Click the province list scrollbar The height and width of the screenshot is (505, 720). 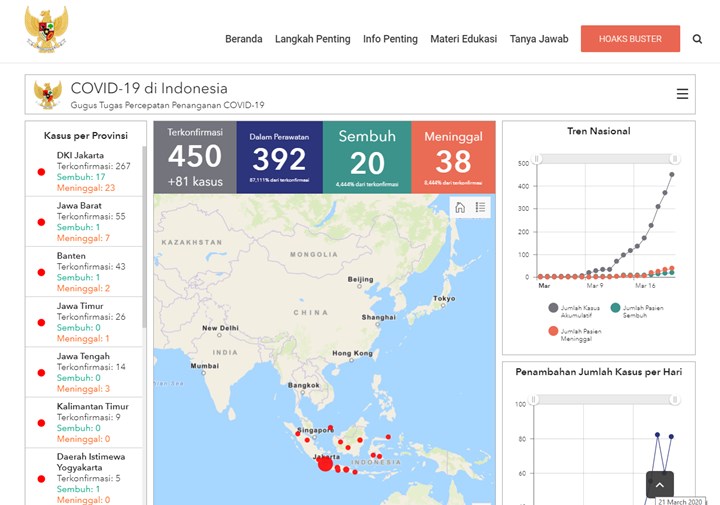point(144,237)
